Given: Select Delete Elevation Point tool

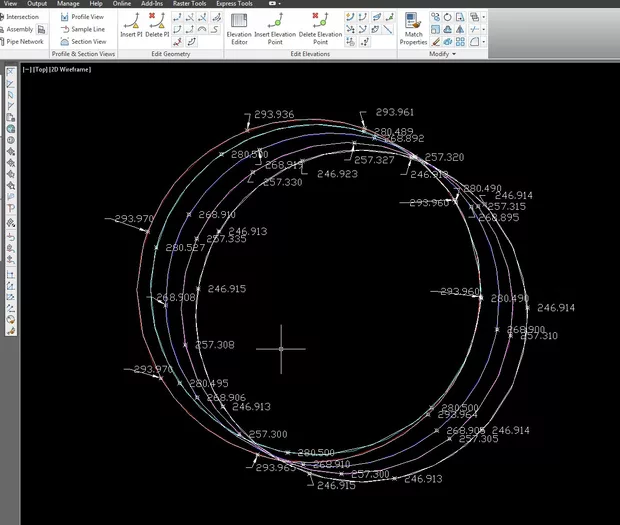Looking at the screenshot, I should tap(319, 24).
